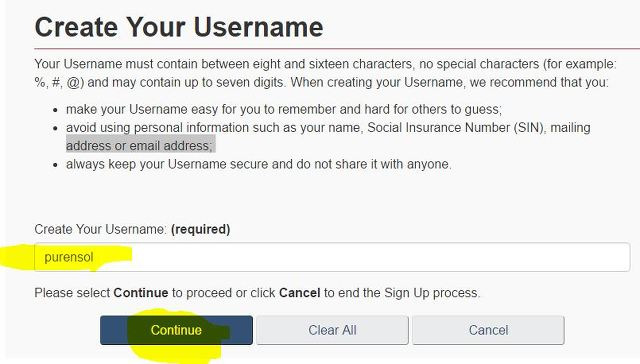Viewport: 640px width, 364px height.
Task: Click the bullet about making Username easy to remember
Action: [284, 109]
